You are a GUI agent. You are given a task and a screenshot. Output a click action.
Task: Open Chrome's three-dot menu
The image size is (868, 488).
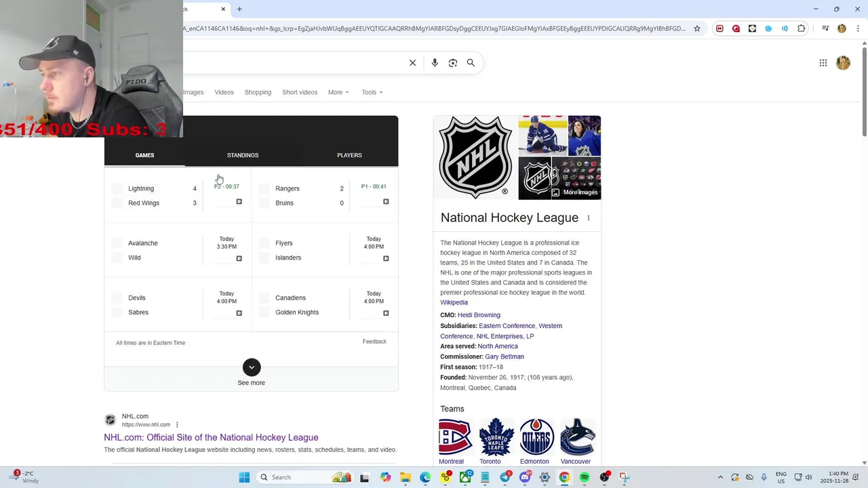click(x=857, y=28)
